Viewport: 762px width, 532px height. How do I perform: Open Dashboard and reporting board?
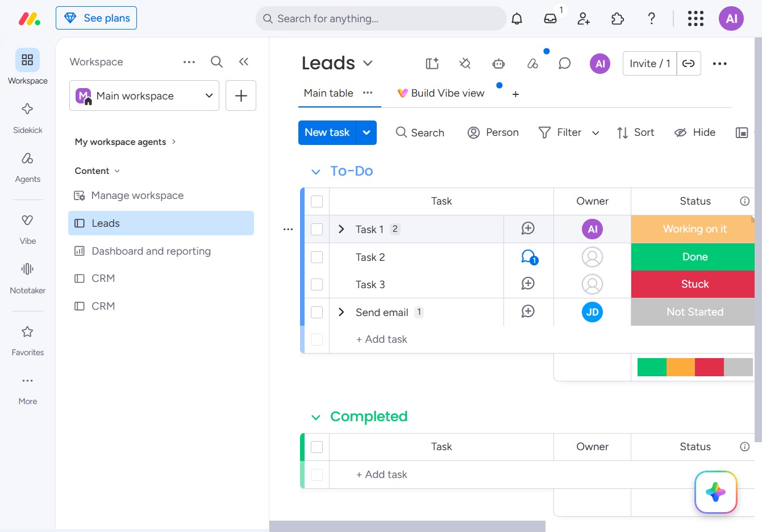[161, 251]
